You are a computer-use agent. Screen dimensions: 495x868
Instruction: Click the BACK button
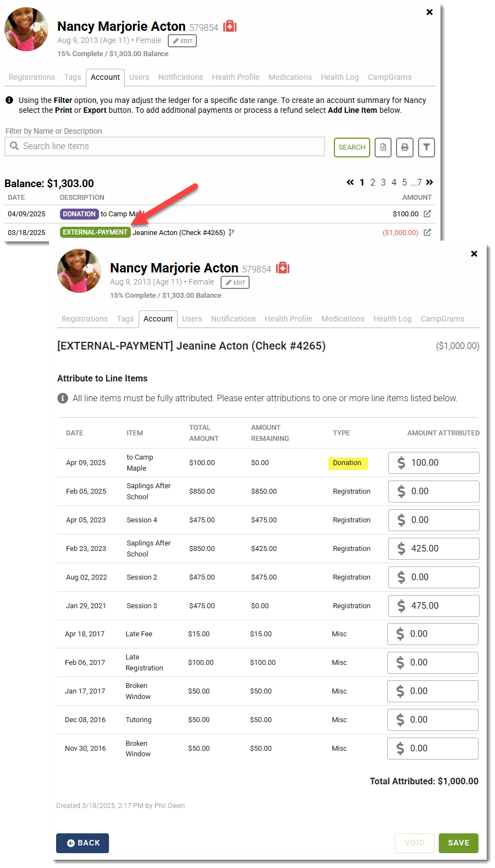click(82, 843)
